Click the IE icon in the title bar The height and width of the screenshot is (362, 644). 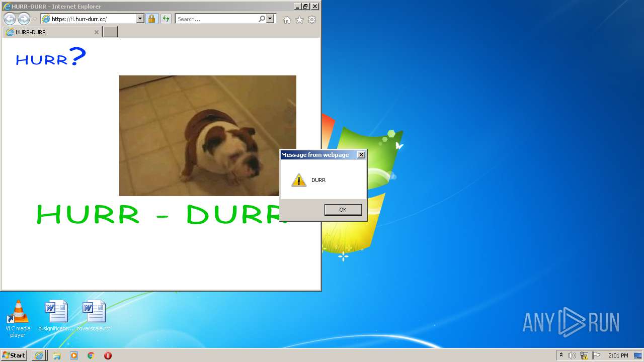tap(7, 7)
